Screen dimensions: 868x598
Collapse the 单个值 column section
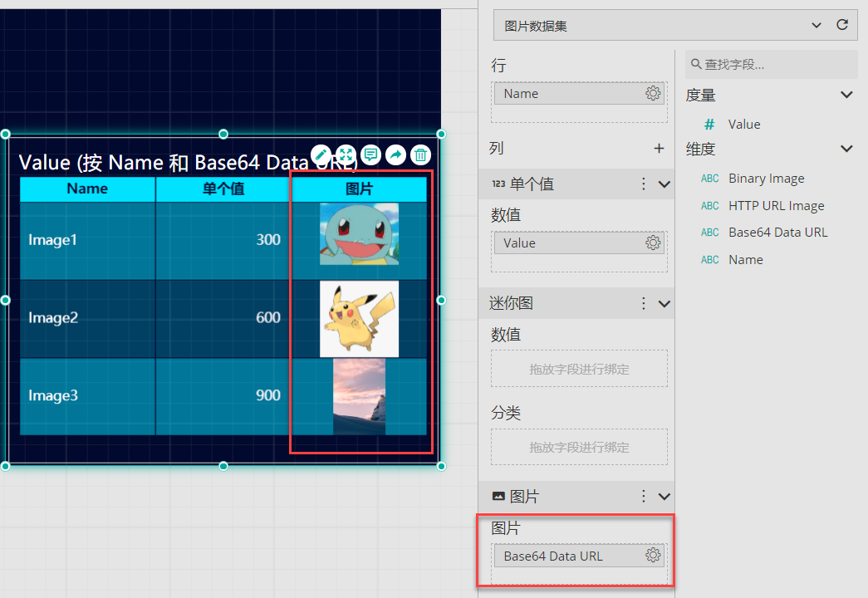(664, 184)
